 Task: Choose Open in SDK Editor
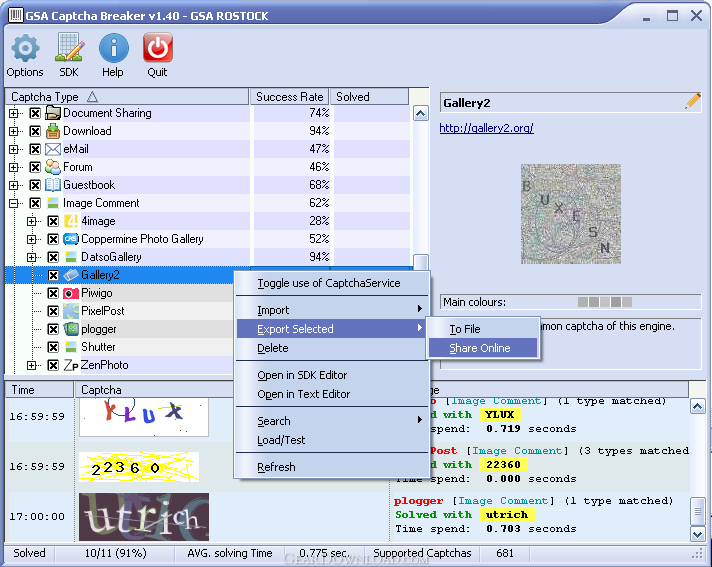point(331,375)
